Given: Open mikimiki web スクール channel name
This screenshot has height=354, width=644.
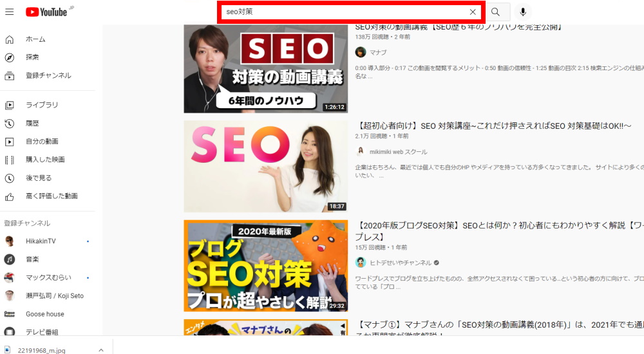Looking at the screenshot, I should (399, 152).
